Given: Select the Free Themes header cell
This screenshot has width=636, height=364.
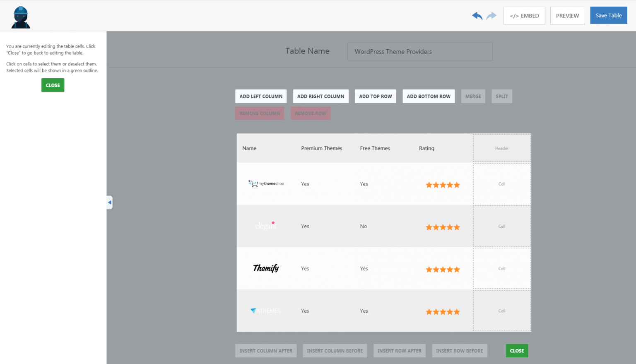Looking at the screenshot, I should (384, 148).
